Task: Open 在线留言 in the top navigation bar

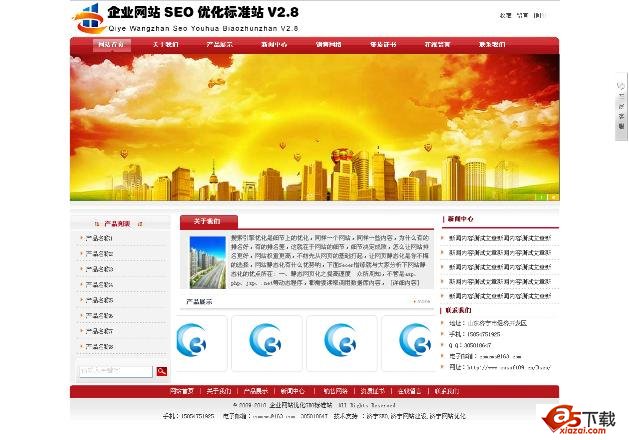Action: (437, 45)
